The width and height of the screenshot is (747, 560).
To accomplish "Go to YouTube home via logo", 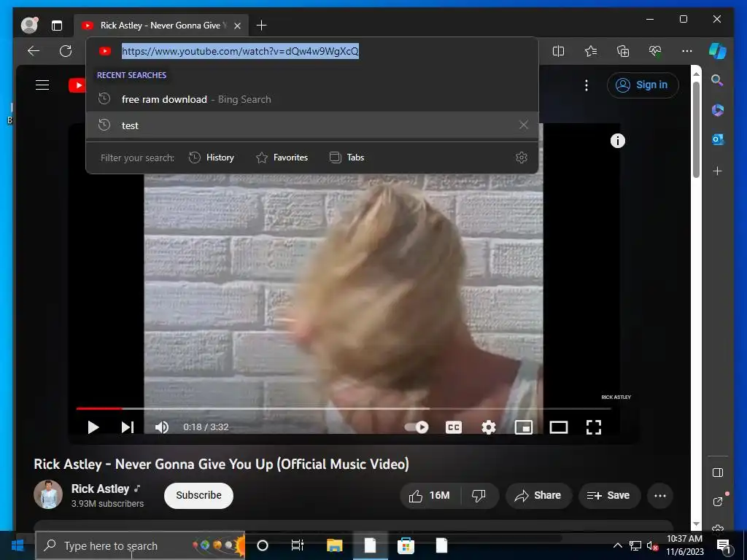I will pyautogui.click(x=77, y=85).
